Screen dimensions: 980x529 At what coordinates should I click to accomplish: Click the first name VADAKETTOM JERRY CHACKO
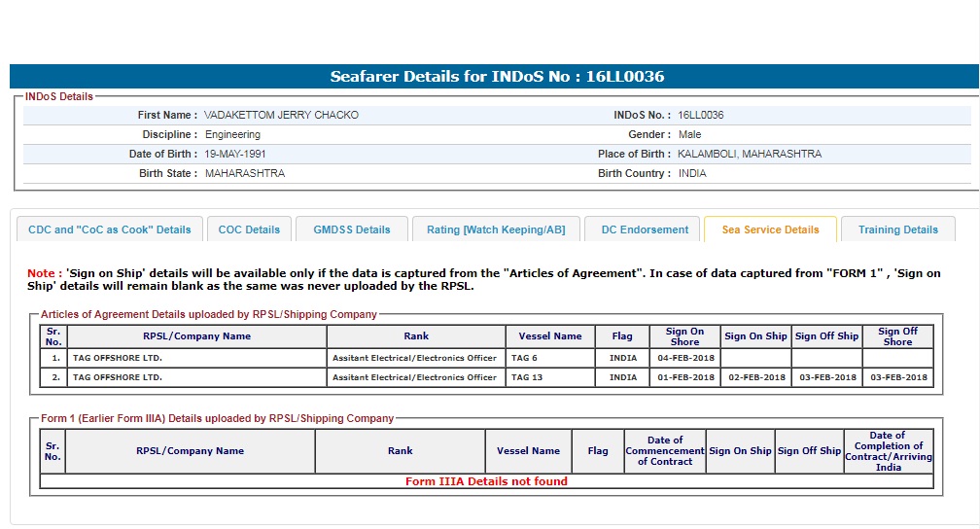click(281, 115)
